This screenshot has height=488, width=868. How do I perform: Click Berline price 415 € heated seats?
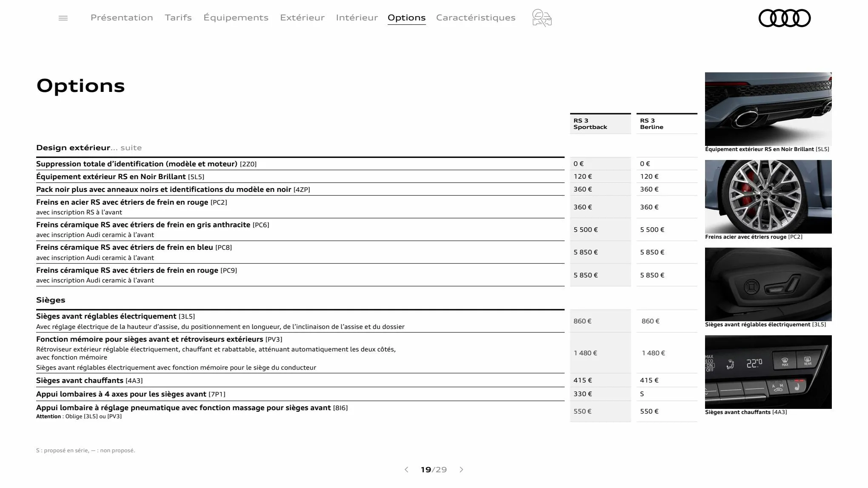649,380
